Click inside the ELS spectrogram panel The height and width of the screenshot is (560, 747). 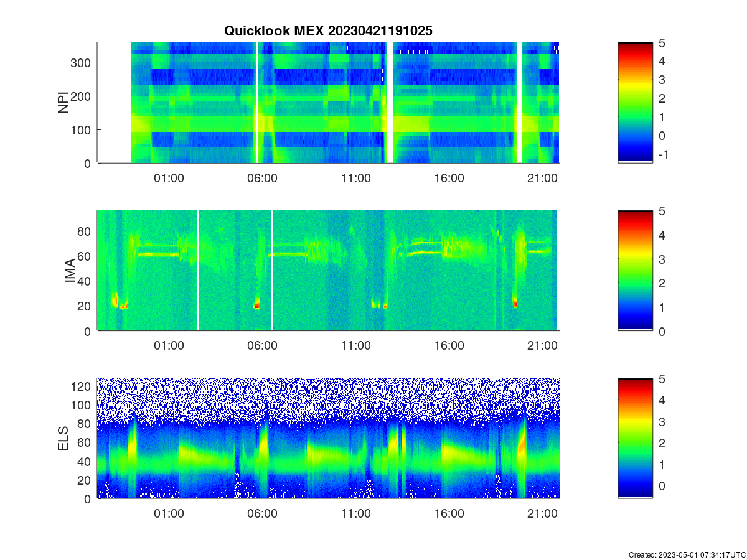coord(328,439)
